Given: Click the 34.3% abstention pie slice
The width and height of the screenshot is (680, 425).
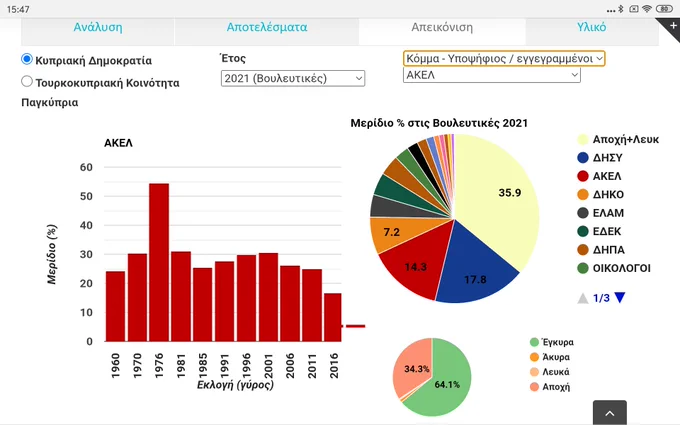Looking at the screenshot, I should click(414, 369).
